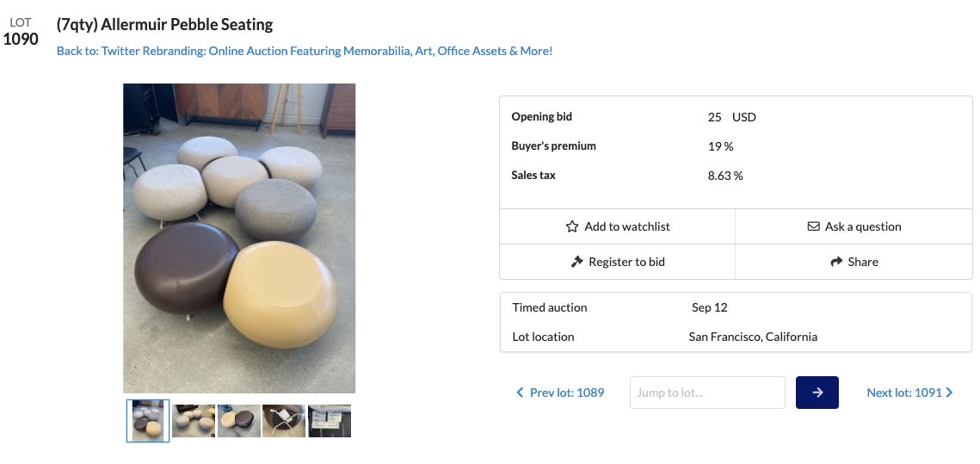
Task: Click the left chevron before Prev lot
Action: (x=520, y=393)
